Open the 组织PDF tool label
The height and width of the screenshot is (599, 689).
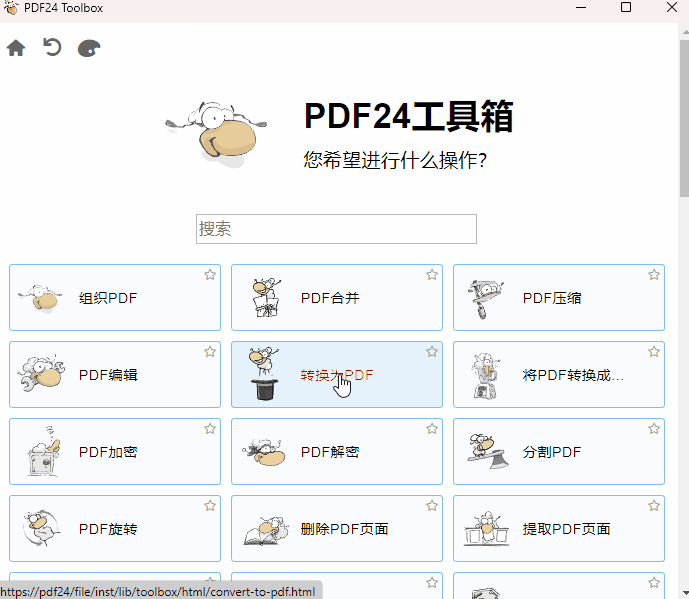click(x=108, y=298)
